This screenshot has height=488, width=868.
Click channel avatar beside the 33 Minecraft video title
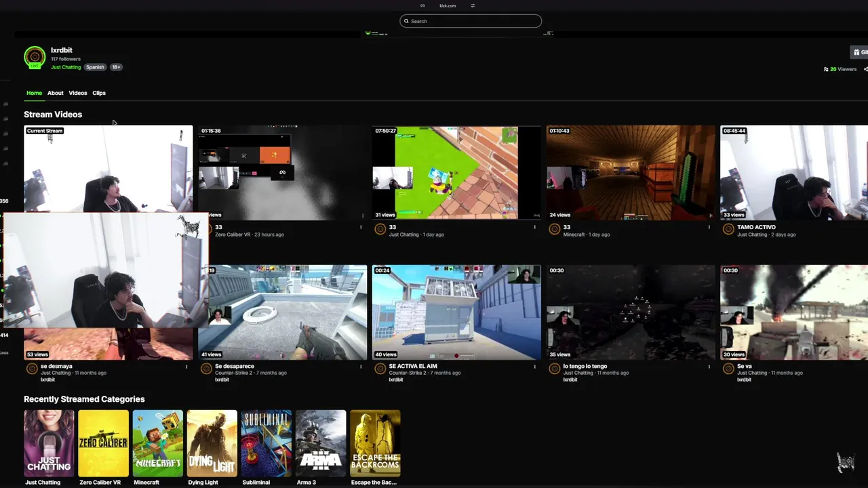coord(555,229)
